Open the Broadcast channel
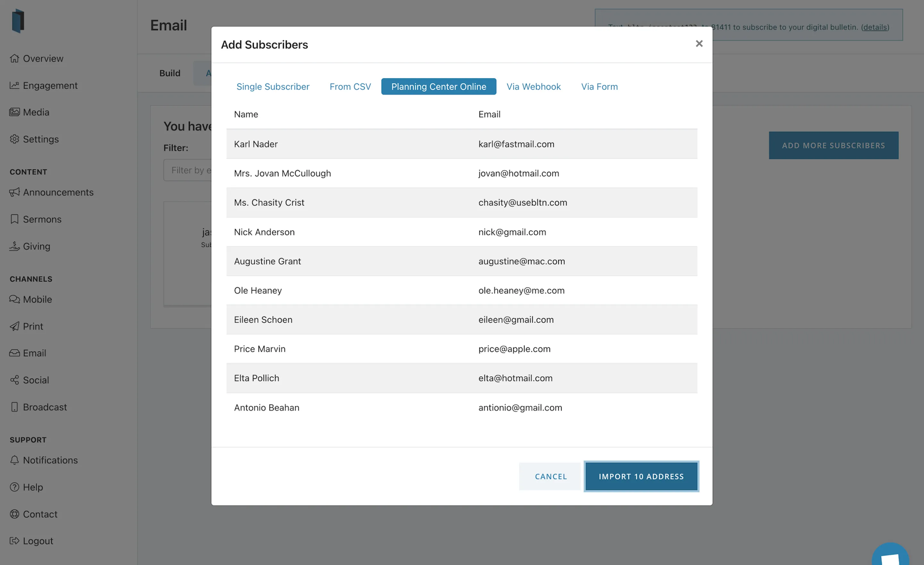Viewport: 924px width, 565px height. [45, 407]
